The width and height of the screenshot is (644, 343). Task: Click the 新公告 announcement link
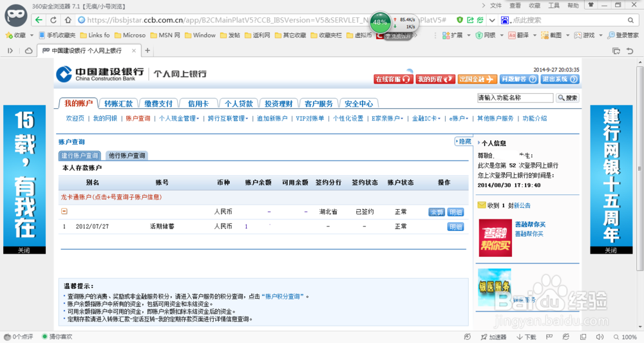click(522, 205)
